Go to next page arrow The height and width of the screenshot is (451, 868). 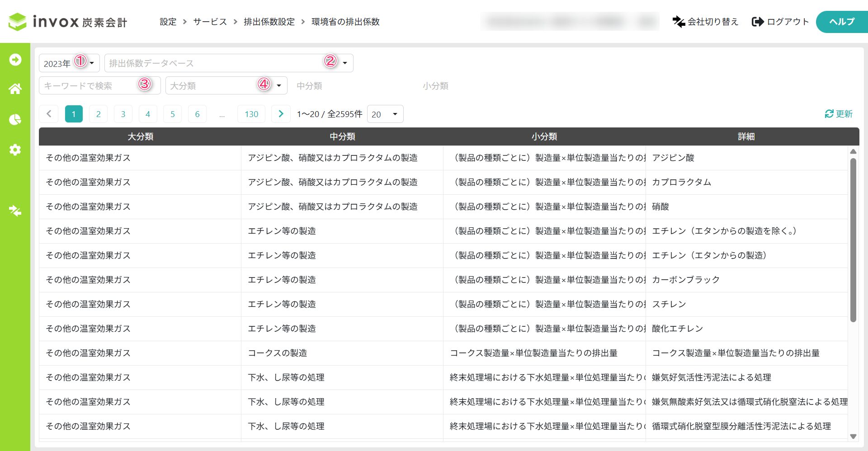281,114
